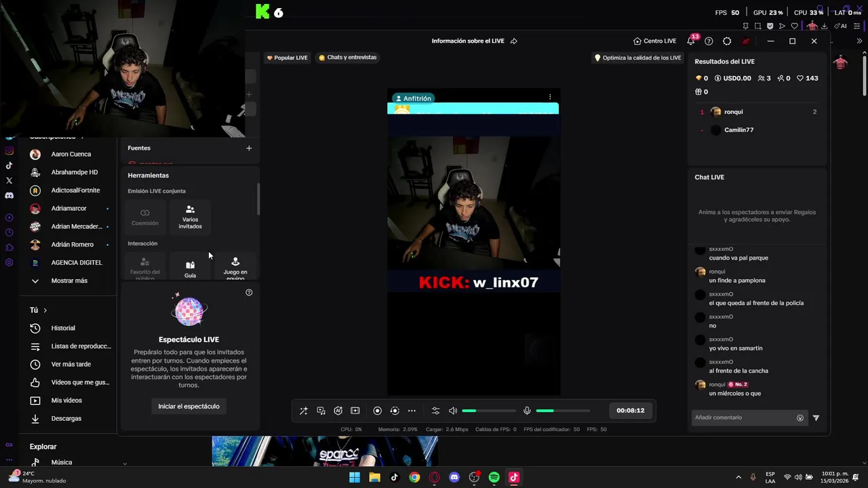The width and height of the screenshot is (868, 488).
Task: Select the Chats y entrevistas tag
Action: 347,58
